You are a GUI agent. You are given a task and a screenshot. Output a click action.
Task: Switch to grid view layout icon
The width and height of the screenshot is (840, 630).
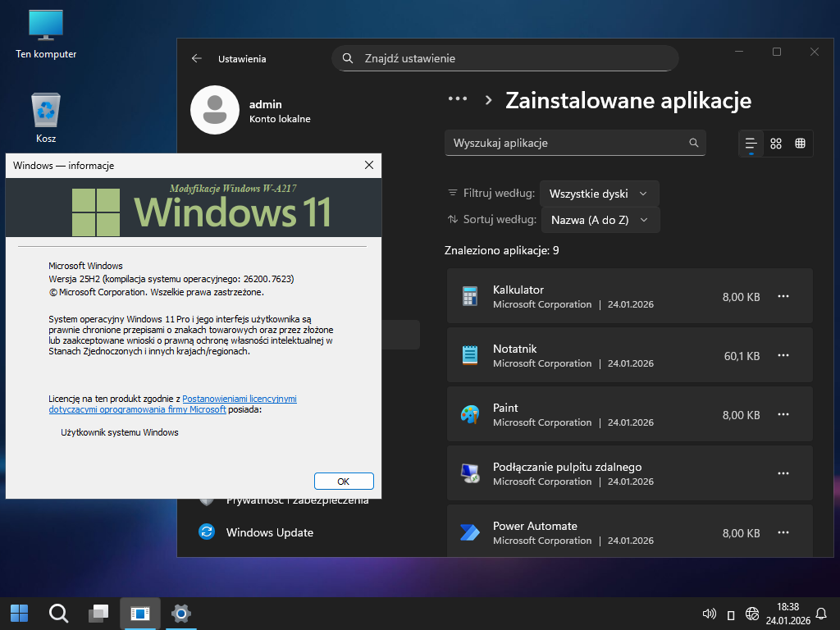[x=776, y=144]
